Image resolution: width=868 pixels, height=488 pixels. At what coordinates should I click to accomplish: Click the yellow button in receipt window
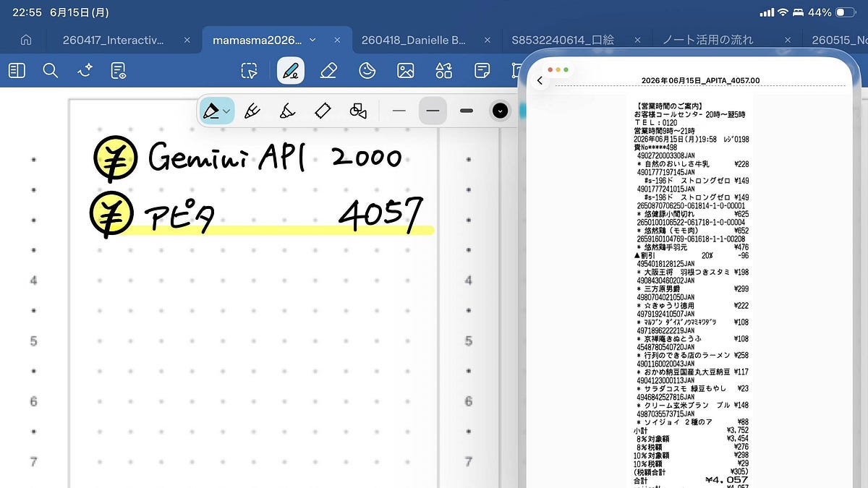pos(558,70)
